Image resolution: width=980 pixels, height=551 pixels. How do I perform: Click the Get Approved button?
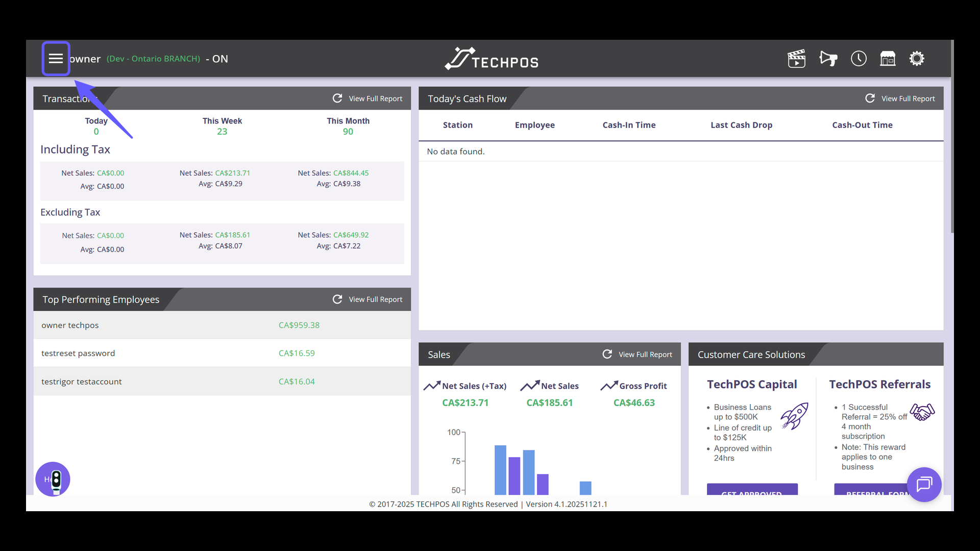pyautogui.click(x=752, y=490)
